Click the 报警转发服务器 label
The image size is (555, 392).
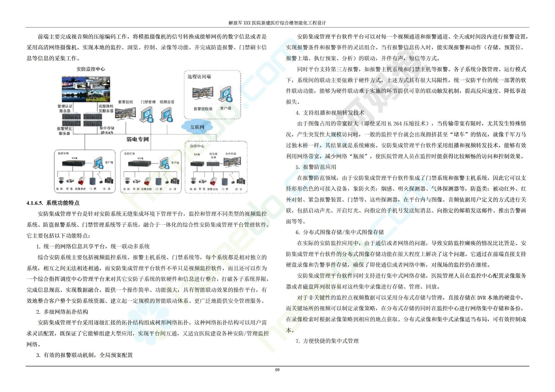click(x=65, y=131)
